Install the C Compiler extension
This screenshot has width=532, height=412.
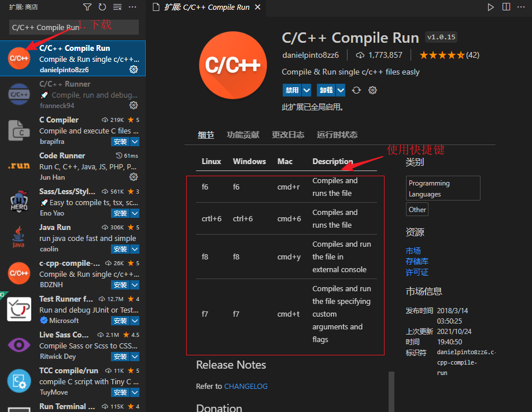[120, 142]
